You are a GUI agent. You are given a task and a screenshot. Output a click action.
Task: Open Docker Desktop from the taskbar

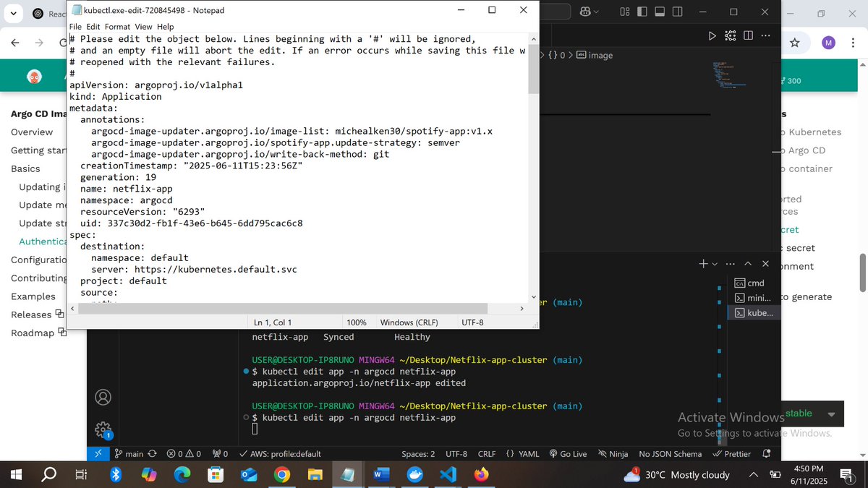tap(414, 475)
